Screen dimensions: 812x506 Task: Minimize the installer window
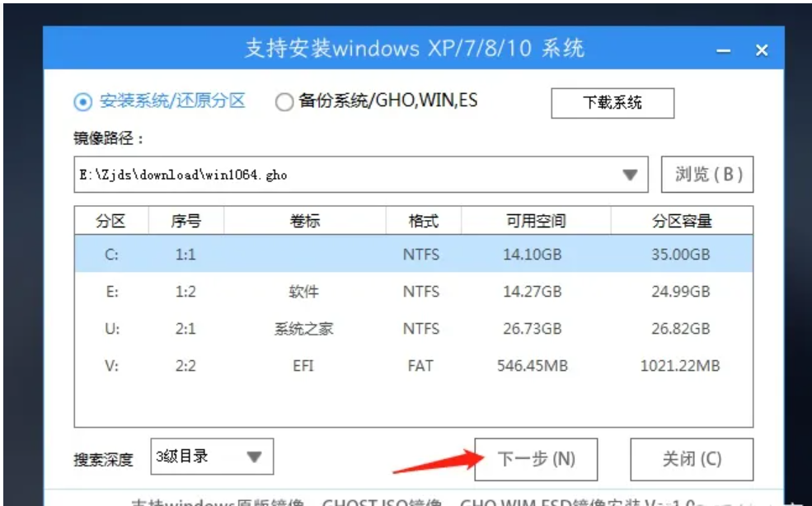(723, 51)
